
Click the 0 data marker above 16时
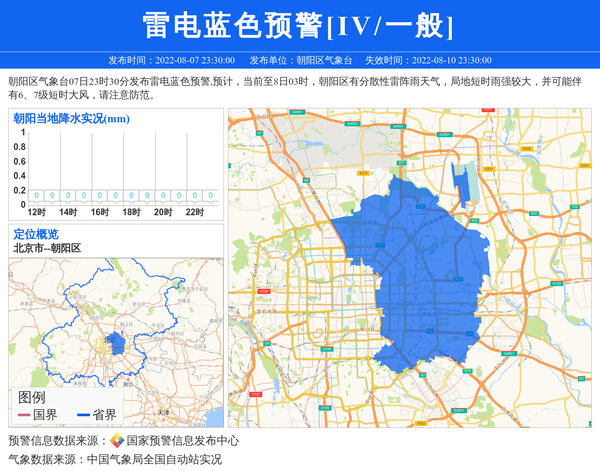click(100, 196)
